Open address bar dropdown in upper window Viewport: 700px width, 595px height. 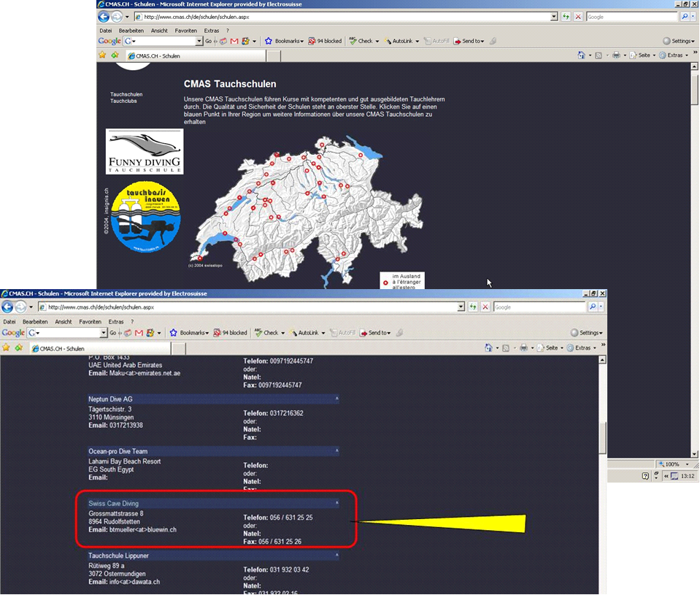[554, 17]
